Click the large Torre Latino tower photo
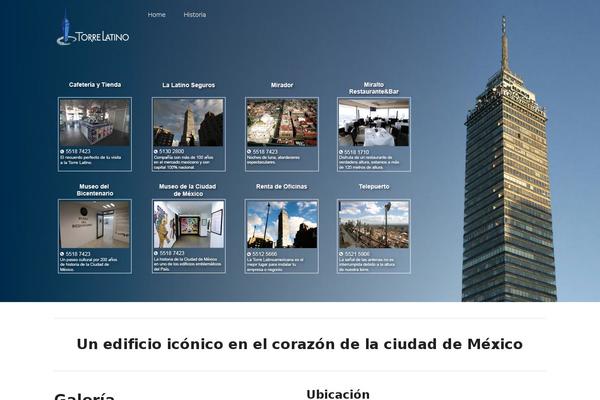 pos(509,159)
